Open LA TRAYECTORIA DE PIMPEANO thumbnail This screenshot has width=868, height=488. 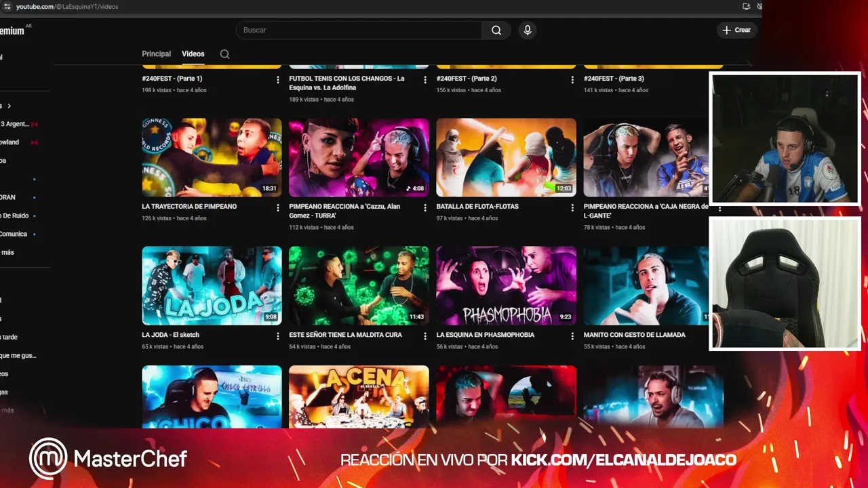point(212,158)
